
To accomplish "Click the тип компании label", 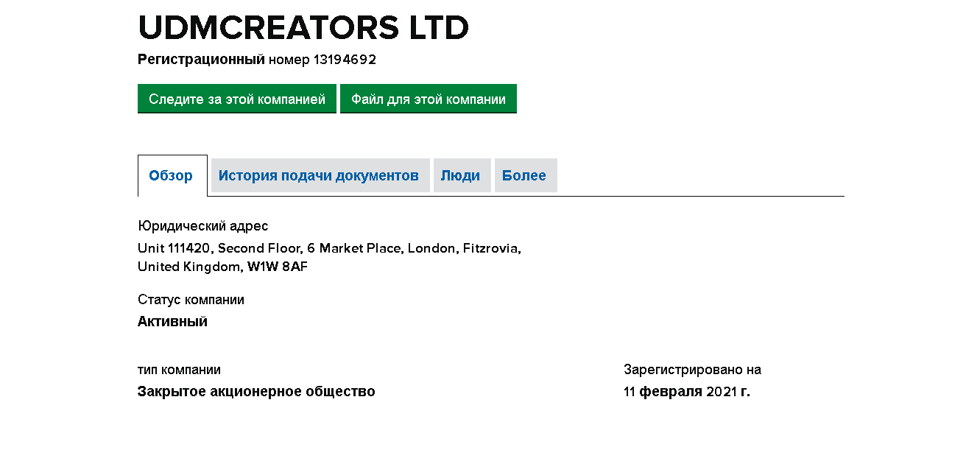I will click(x=179, y=370).
